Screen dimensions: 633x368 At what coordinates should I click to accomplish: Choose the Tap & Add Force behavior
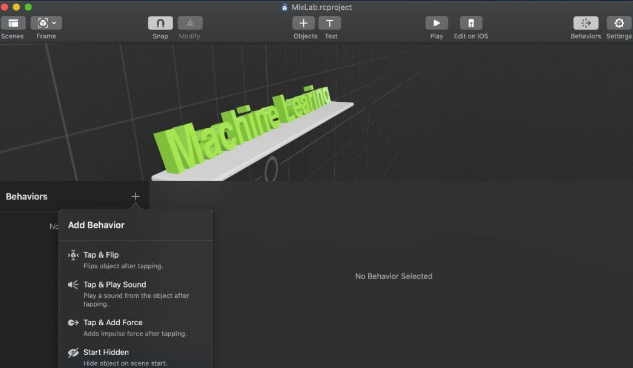coord(135,327)
